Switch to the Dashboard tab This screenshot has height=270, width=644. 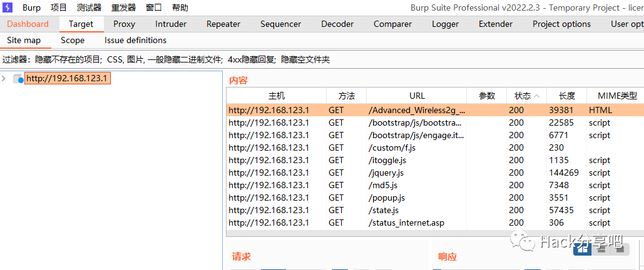[28, 24]
